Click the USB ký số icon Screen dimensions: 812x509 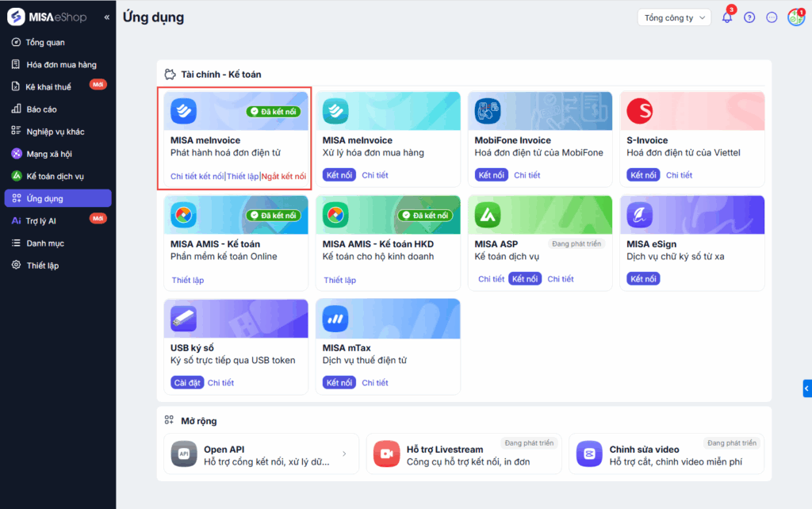tap(183, 319)
